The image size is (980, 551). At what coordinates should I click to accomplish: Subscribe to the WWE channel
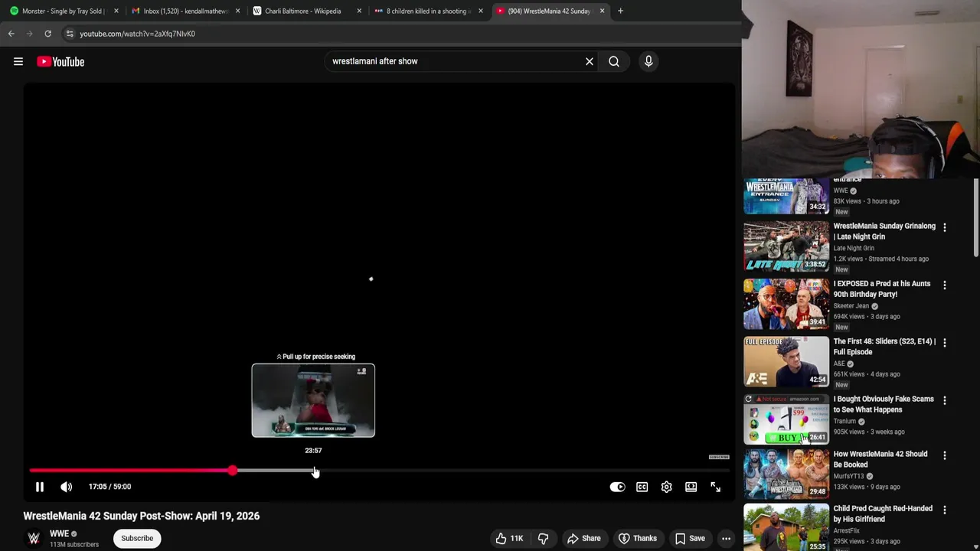[137, 538]
